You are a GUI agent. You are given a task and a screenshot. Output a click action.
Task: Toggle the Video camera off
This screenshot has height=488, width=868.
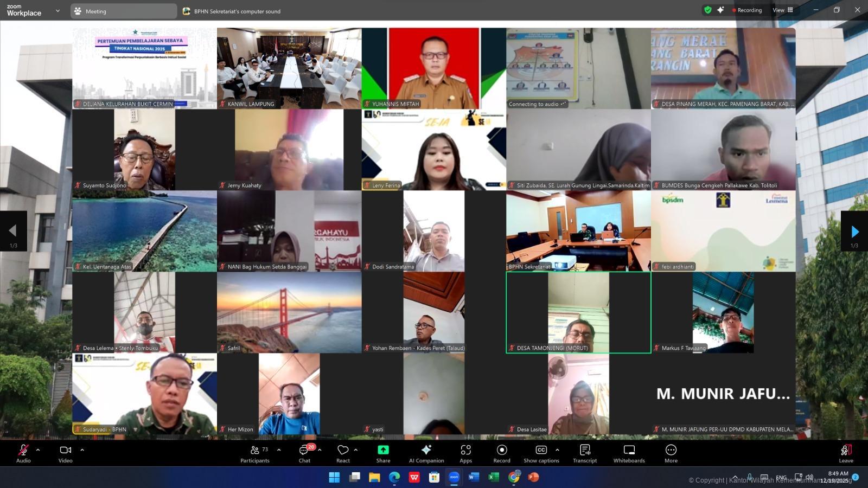point(65,453)
